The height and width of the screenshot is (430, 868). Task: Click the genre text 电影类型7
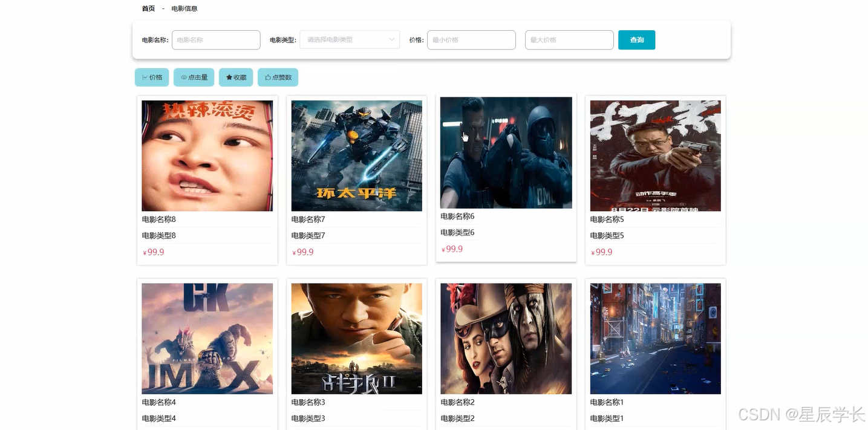pyautogui.click(x=308, y=236)
